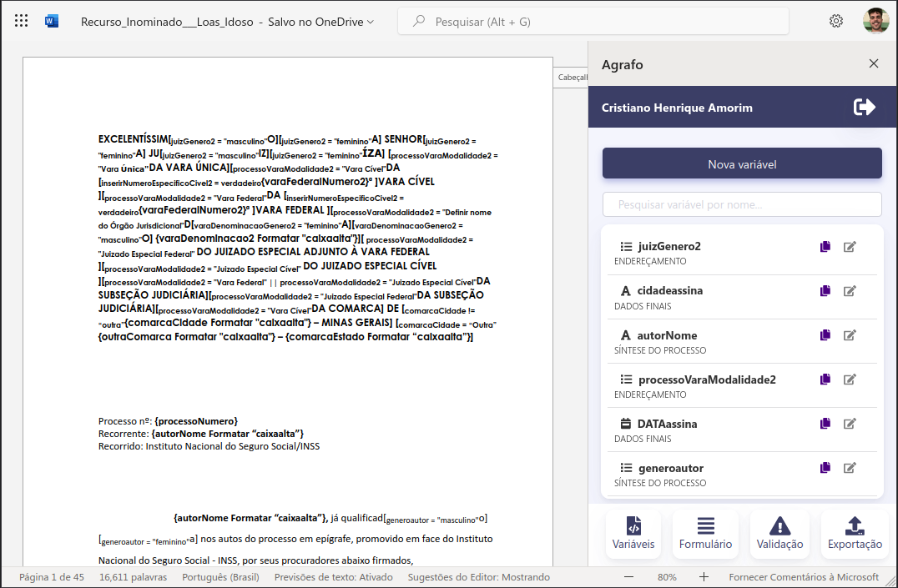This screenshot has width=898, height=588.
Task: Switch to the Validação tab
Action: point(779,534)
